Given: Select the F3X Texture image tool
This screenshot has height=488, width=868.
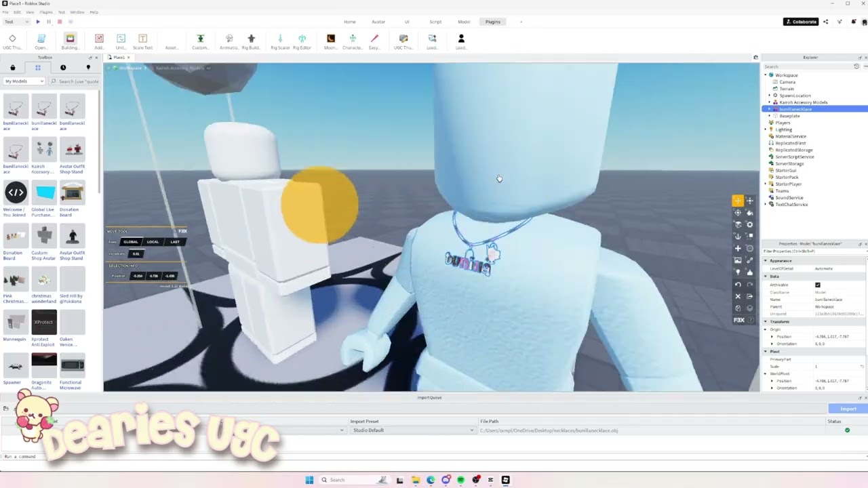Looking at the screenshot, I should [x=738, y=260].
